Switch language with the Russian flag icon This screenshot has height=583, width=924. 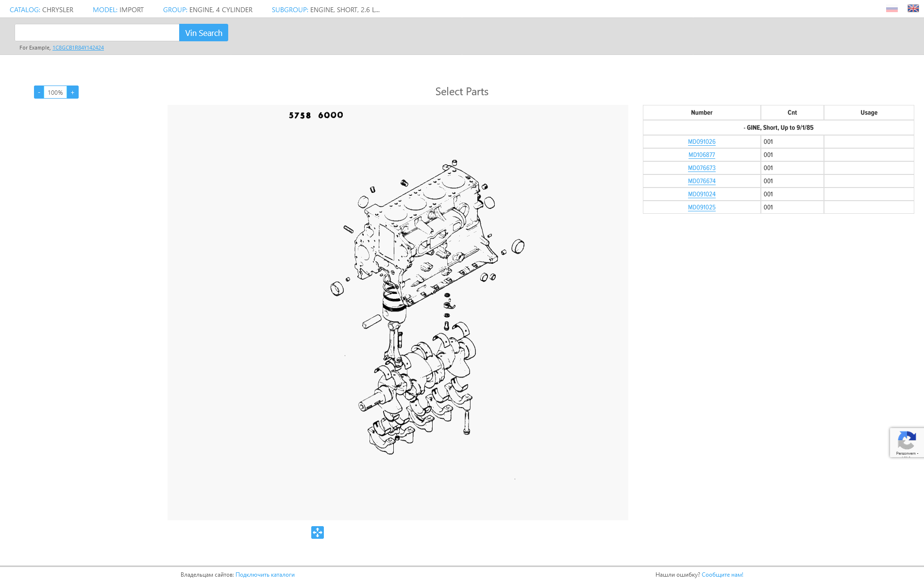point(891,9)
